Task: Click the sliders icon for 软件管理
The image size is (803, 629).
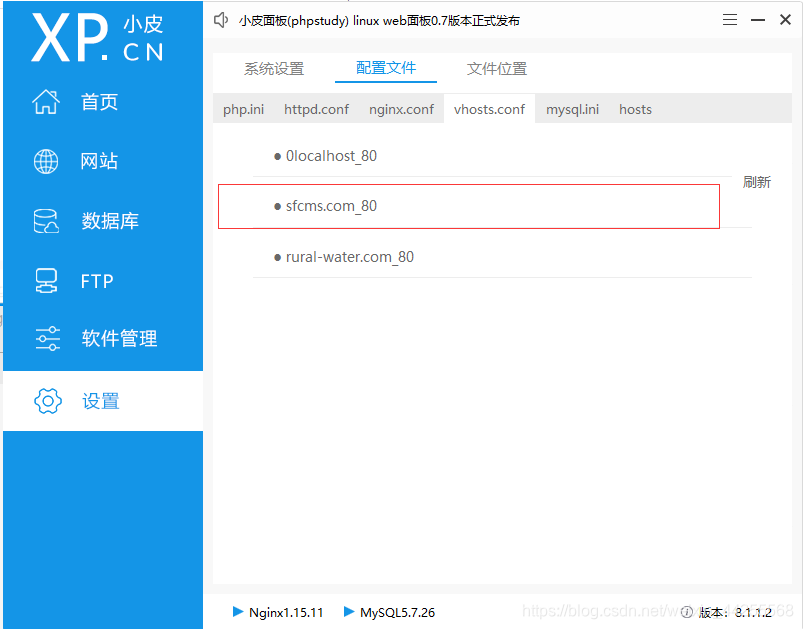Action: [x=48, y=339]
